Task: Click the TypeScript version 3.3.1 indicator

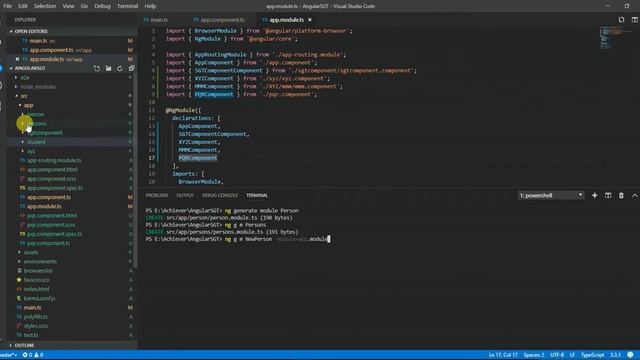Action: [615, 355]
